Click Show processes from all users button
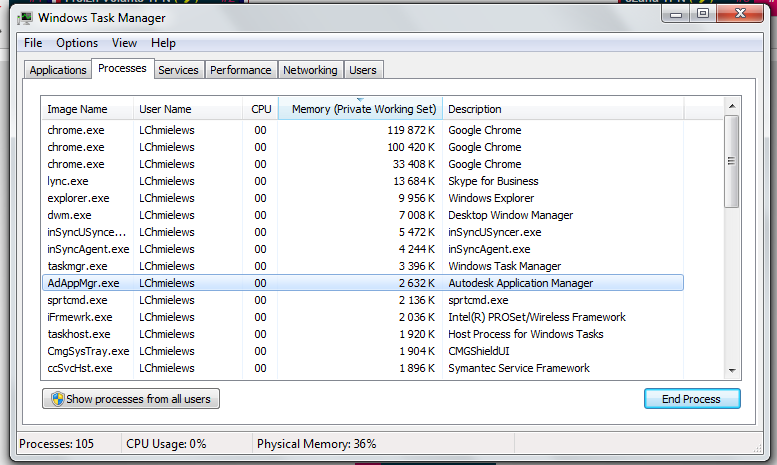This screenshot has width=777, height=465. coord(131,399)
